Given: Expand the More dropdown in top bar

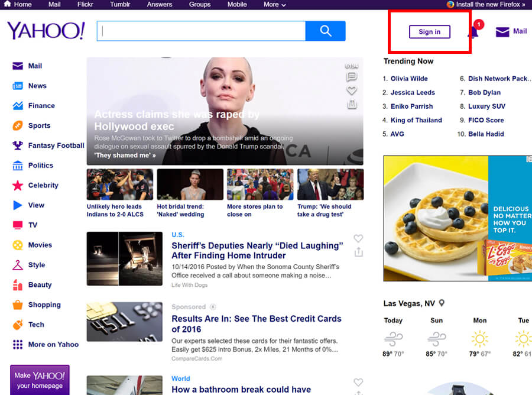Looking at the screenshot, I should click(x=274, y=4).
